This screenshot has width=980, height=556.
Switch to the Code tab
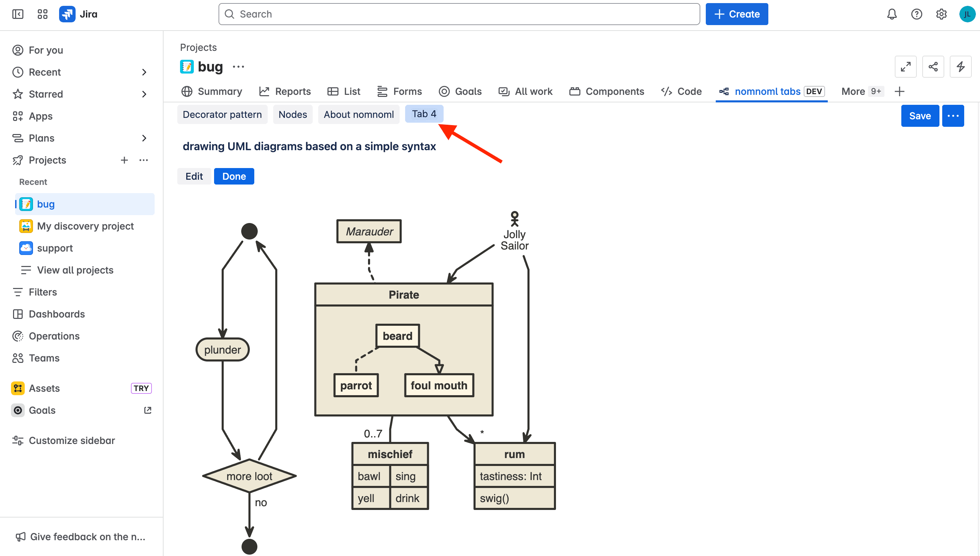681,91
